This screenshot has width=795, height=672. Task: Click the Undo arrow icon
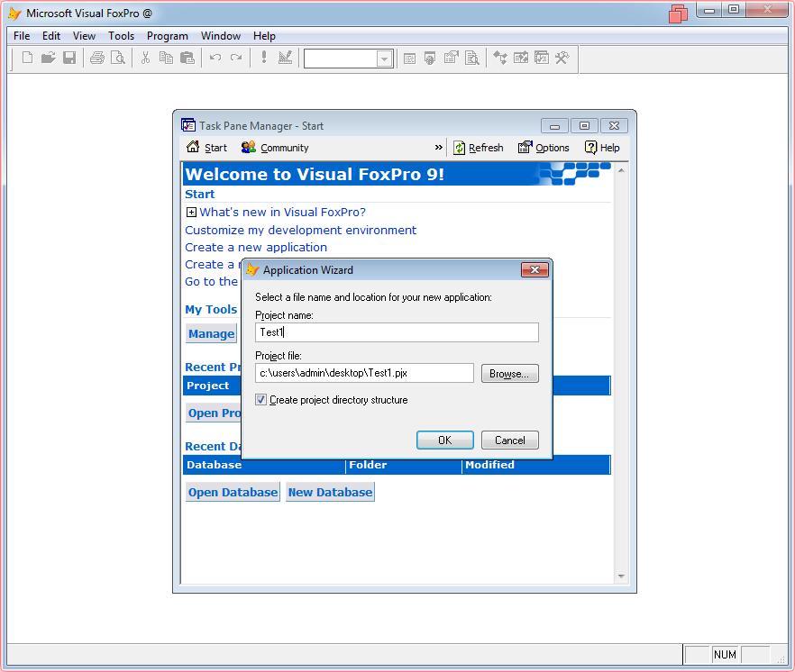(215, 58)
